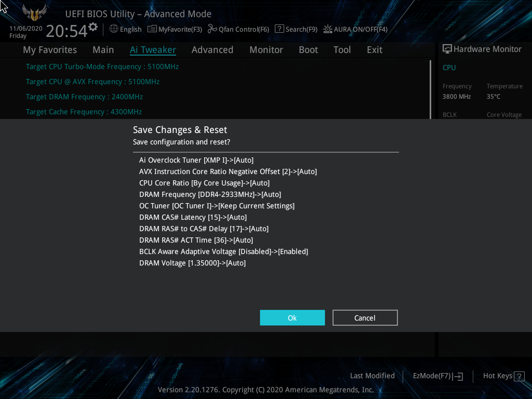This screenshot has height=399, width=532.
Task: Click the Ai Tweaker page scrollbar
Action: coord(430,89)
